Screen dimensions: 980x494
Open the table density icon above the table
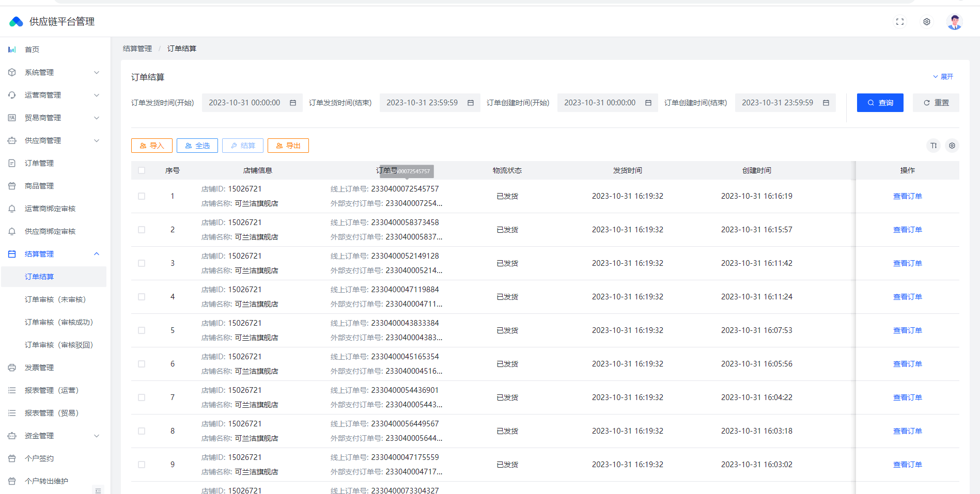(934, 146)
